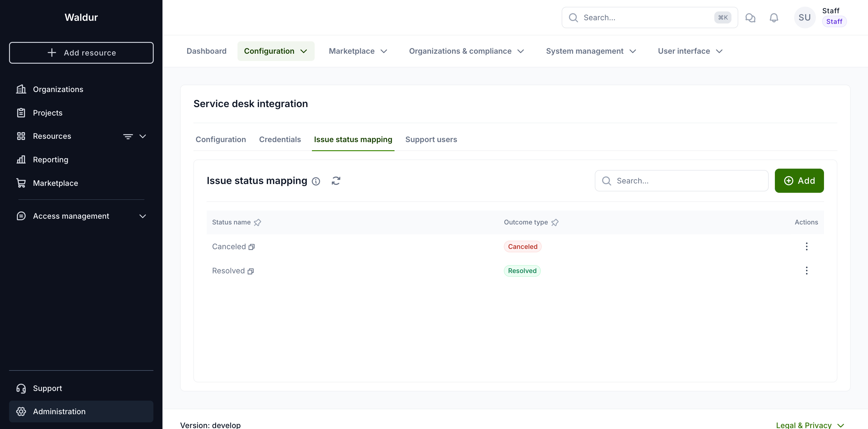
Task: Copy the Canceled status name
Action: coord(251,247)
